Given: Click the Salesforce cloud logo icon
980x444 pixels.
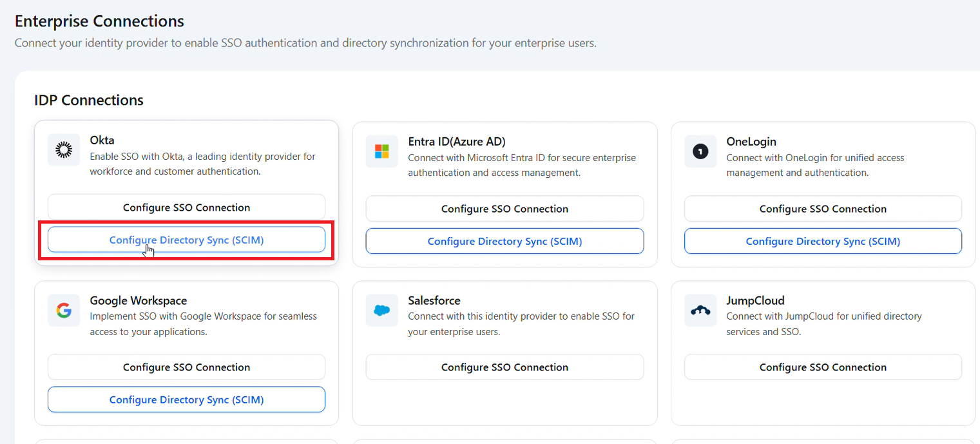Looking at the screenshot, I should (382, 311).
